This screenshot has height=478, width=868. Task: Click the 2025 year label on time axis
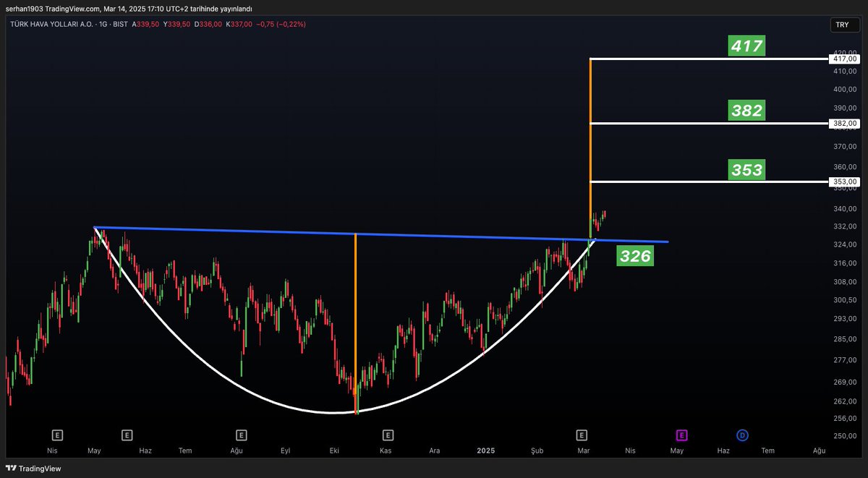click(x=486, y=451)
